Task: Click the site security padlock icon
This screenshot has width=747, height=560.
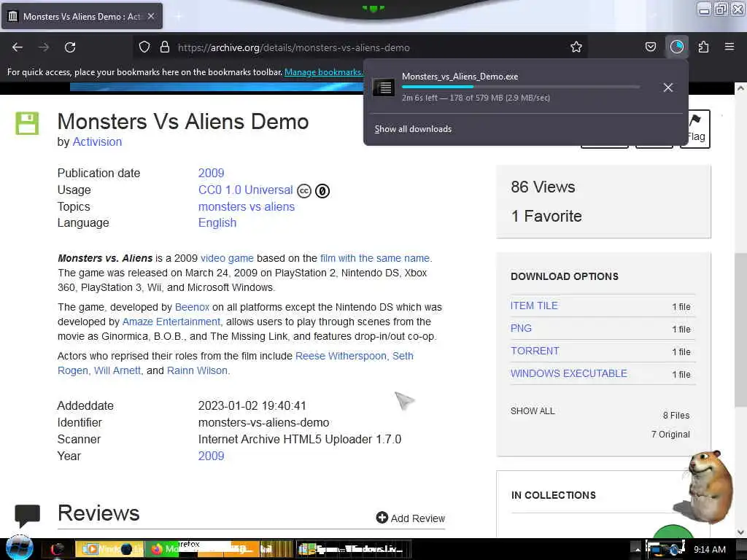Action: [x=165, y=47]
